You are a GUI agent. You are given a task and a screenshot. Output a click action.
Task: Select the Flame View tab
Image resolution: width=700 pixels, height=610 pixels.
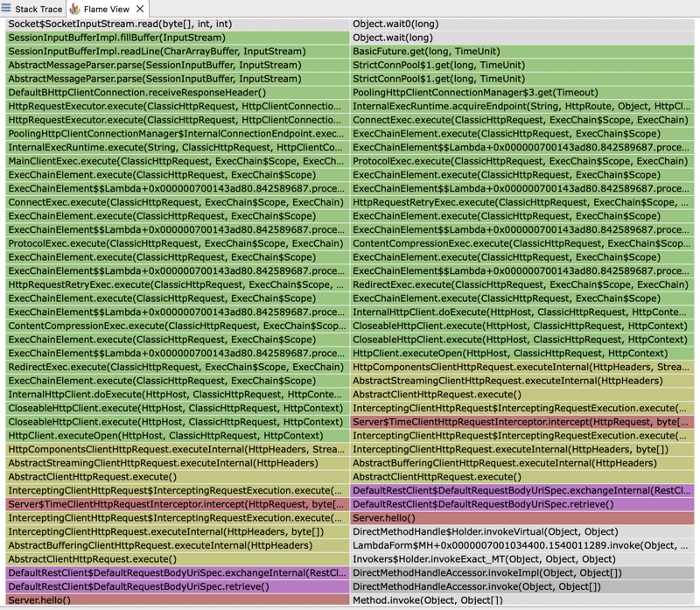(107, 9)
